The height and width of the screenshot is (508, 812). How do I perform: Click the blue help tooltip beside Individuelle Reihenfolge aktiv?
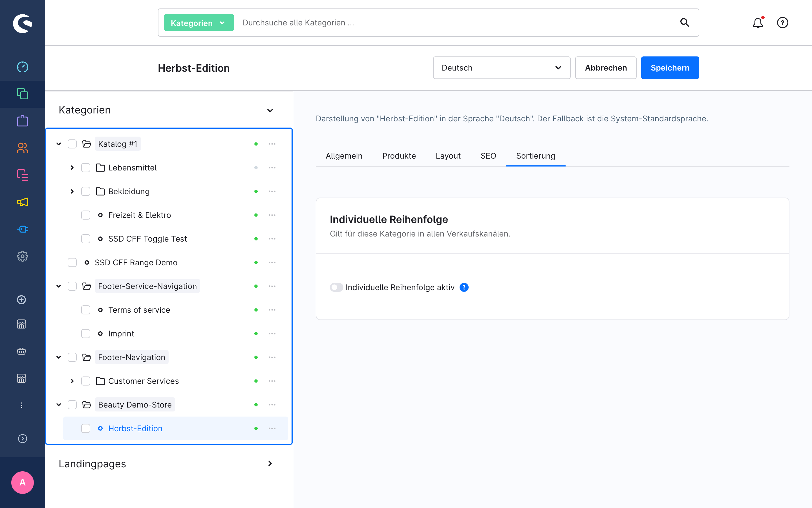click(464, 287)
